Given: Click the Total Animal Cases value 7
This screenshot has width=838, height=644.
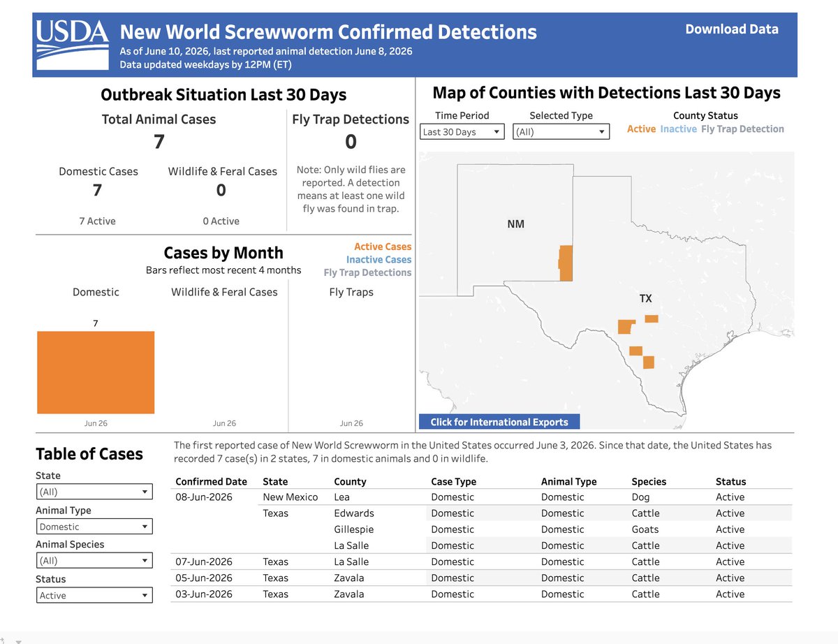Looking at the screenshot, I should [159, 142].
